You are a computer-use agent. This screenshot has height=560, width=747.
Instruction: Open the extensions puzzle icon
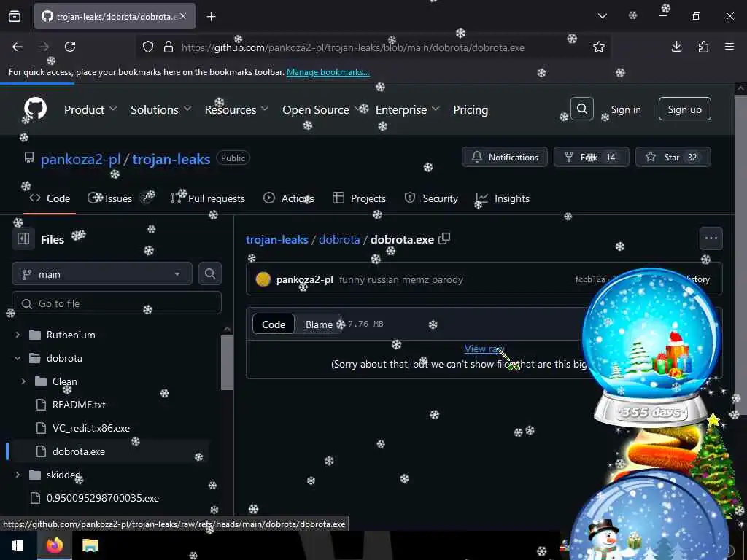(x=703, y=47)
